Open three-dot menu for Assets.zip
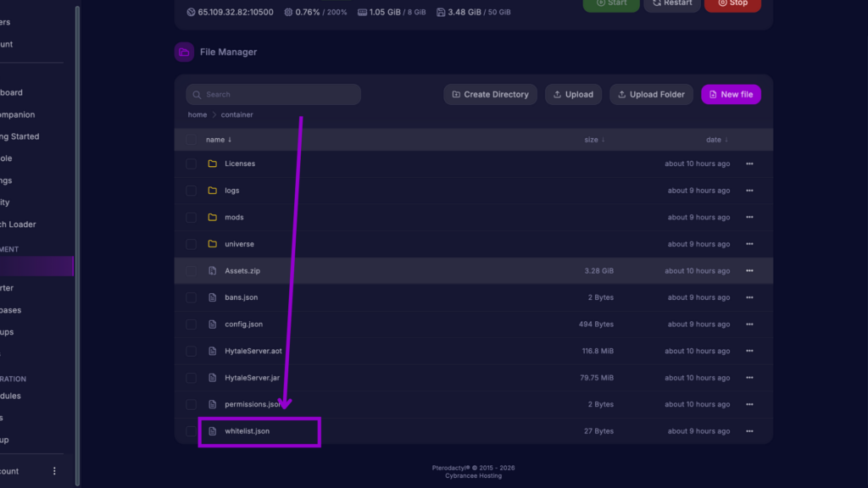The width and height of the screenshot is (868, 488). (748, 271)
